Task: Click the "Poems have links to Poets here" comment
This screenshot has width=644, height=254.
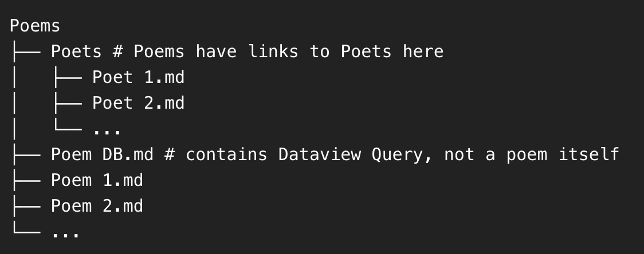Action: click(289, 52)
